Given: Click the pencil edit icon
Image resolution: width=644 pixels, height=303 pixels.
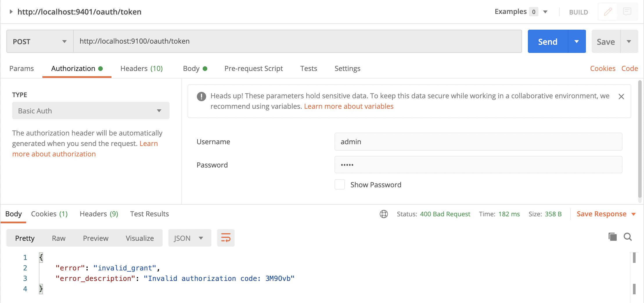Looking at the screenshot, I should [608, 12].
